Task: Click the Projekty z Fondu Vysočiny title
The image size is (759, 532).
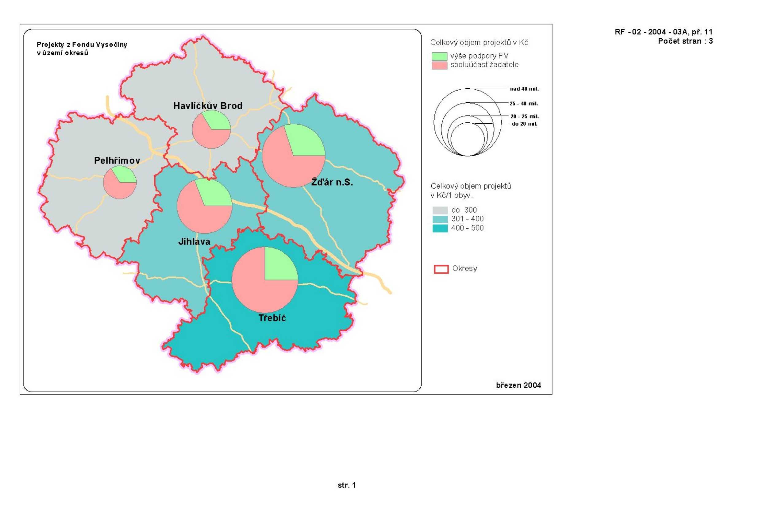Action: (x=82, y=44)
